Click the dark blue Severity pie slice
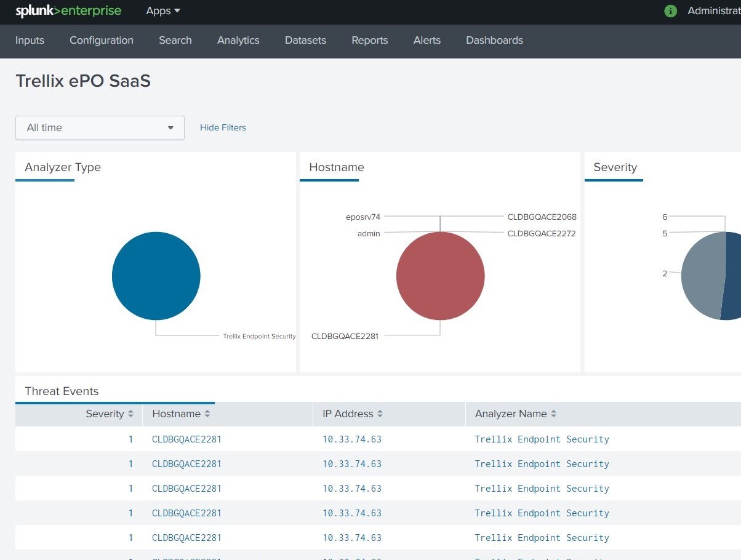The height and width of the screenshot is (560, 741). (732, 277)
